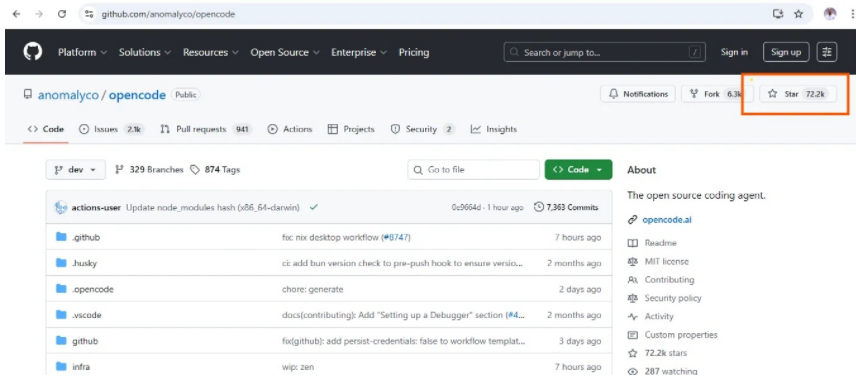
Task: Switch to the Issues tab
Action: [x=111, y=129]
